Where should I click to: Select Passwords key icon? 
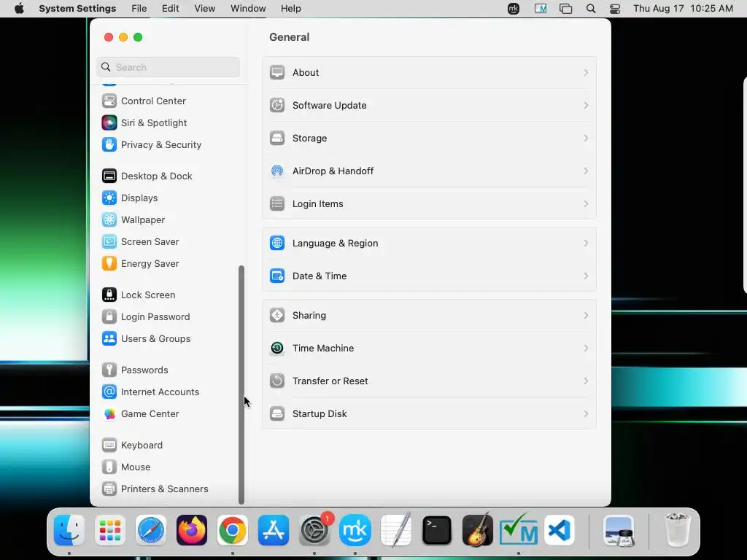tap(109, 370)
